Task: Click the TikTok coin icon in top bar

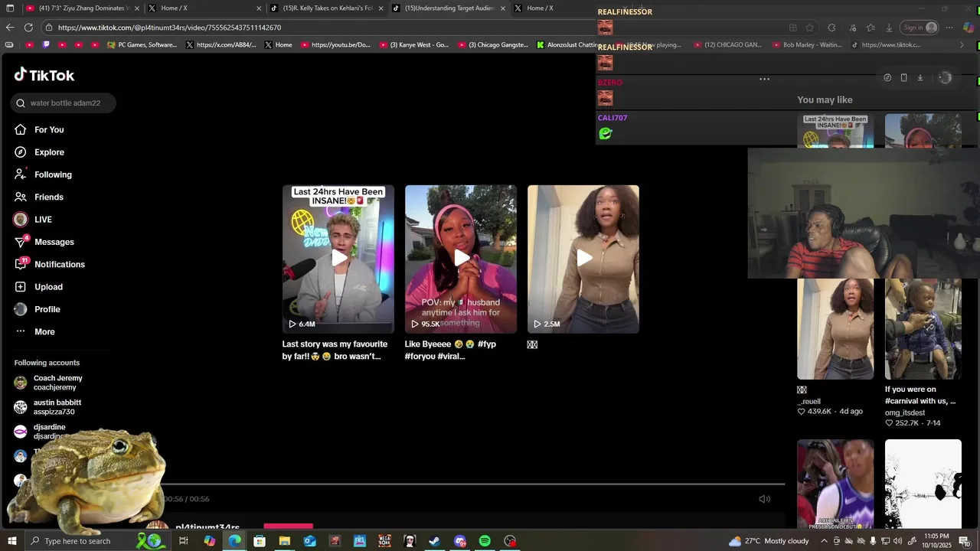Action: point(887,77)
